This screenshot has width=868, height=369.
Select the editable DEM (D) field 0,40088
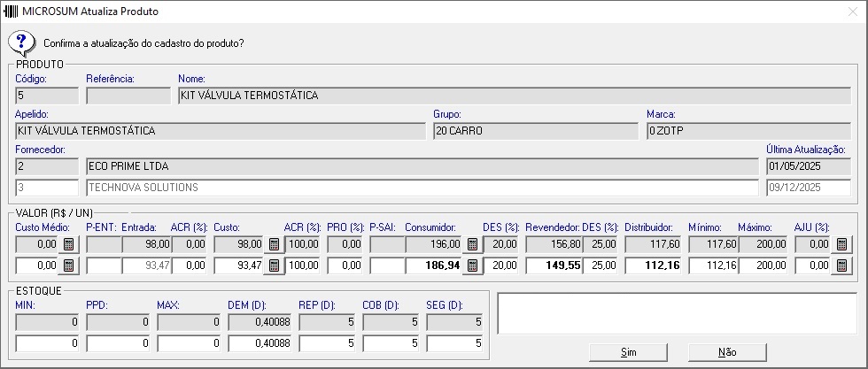point(260,342)
